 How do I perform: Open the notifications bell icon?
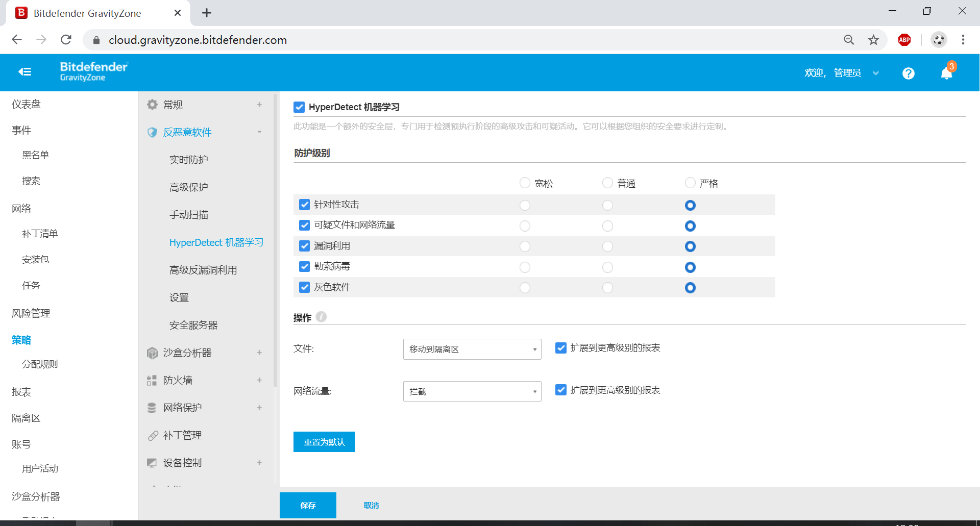tap(947, 73)
